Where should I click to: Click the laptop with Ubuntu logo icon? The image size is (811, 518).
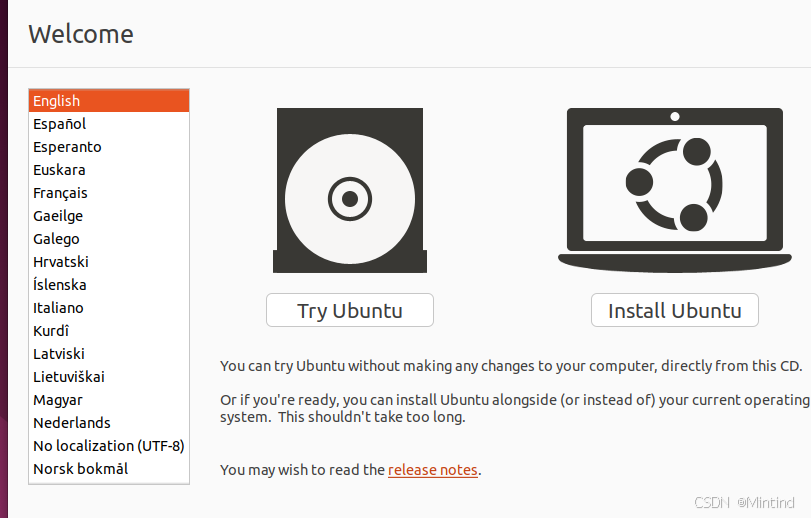click(x=674, y=190)
